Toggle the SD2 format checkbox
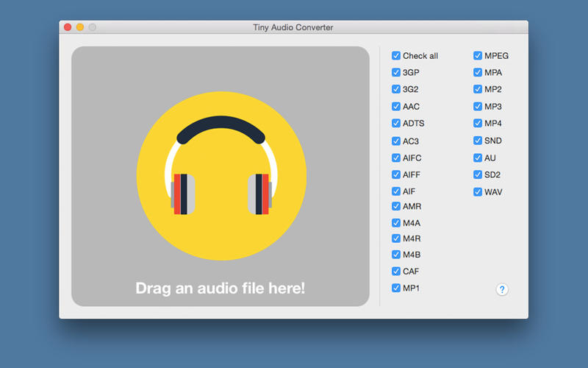This screenshot has width=588, height=368. tap(477, 174)
